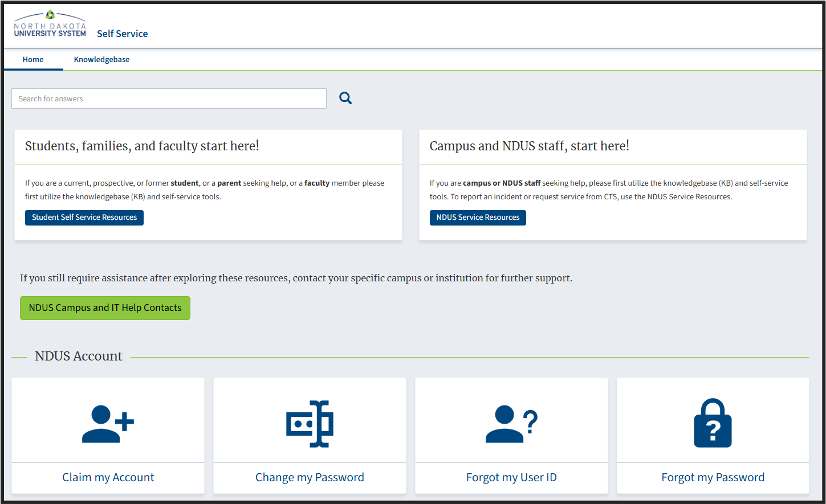Click the padlock question mark icon
The height and width of the screenshot is (504, 826).
tap(713, 423)
